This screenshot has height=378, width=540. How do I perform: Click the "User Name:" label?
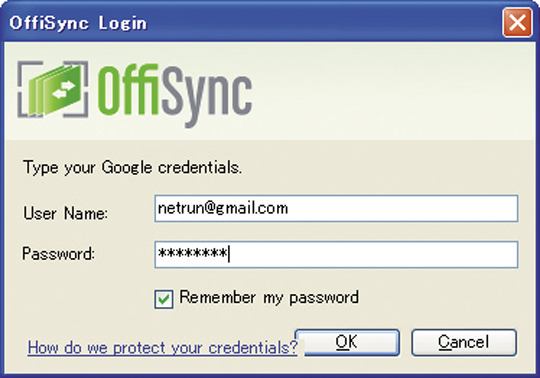[x=65, y=213]
